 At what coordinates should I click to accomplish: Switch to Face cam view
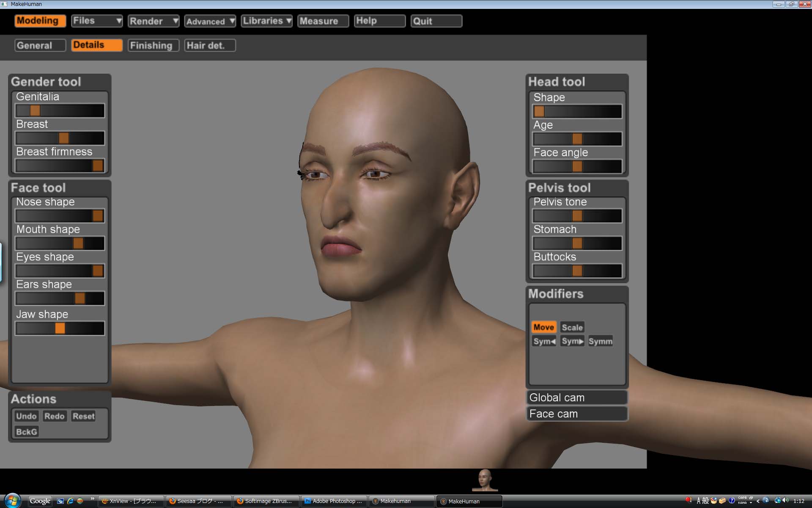577,414
